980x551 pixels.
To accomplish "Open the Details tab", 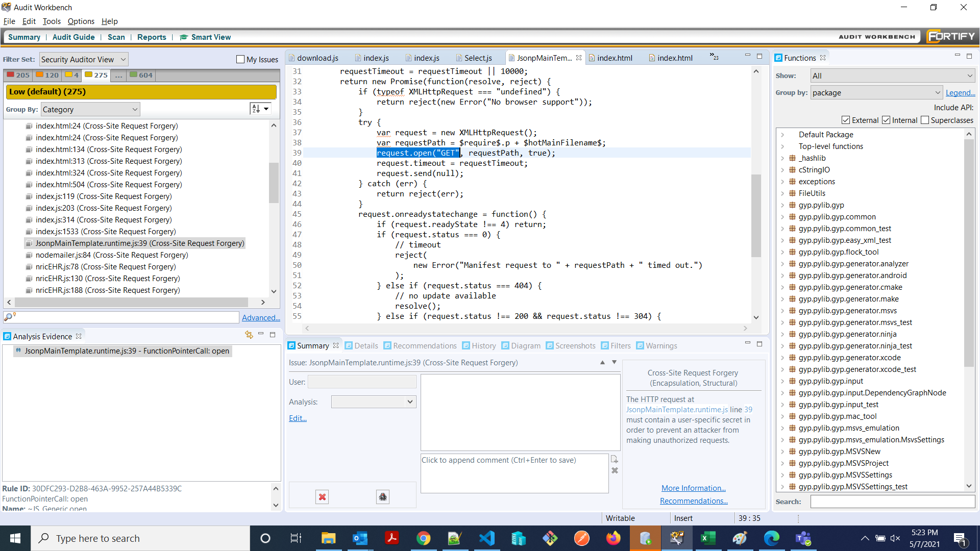I will tap(361, 346).
